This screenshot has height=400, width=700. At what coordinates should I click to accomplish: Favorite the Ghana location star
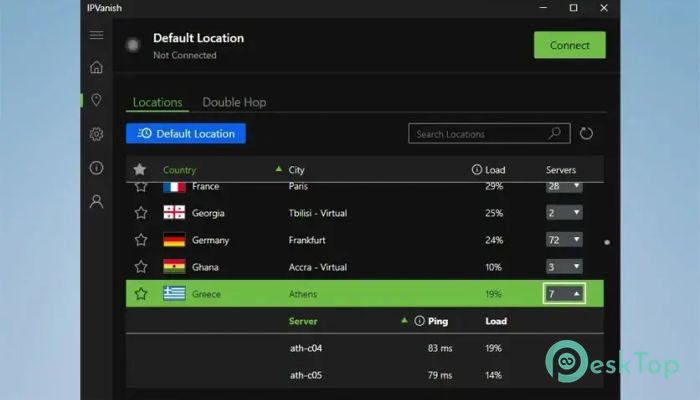coord(141,267)
